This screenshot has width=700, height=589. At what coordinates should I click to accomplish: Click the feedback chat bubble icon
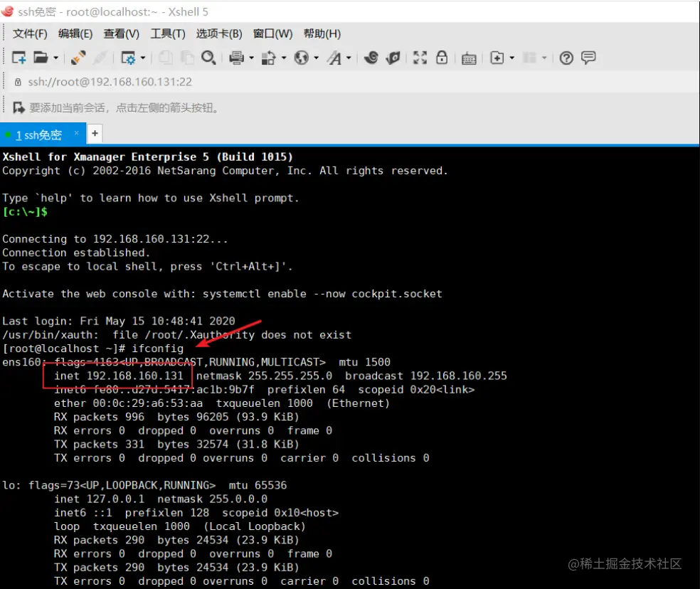pos(588,58)
